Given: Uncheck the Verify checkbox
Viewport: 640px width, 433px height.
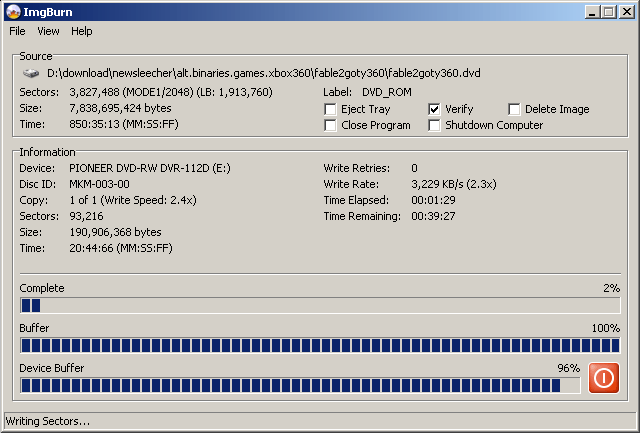Looking at the screenshot, I should [434, 109].
